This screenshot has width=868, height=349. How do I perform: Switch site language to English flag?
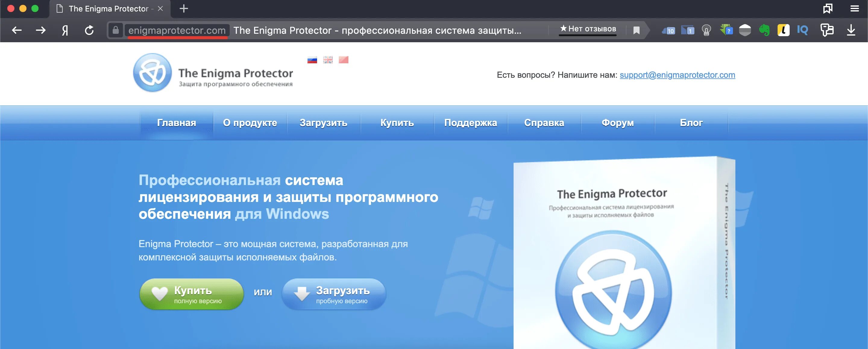click(328, 60)
